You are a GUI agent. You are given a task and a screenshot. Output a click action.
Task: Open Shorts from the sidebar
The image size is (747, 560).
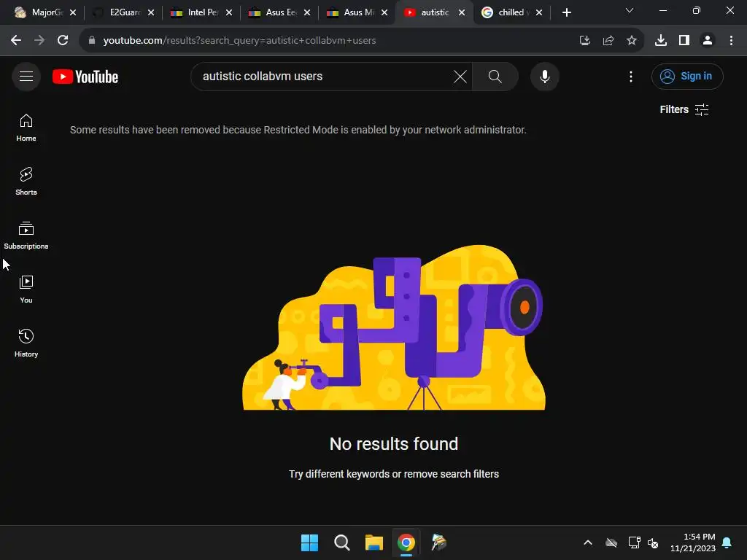click(26, 182)
